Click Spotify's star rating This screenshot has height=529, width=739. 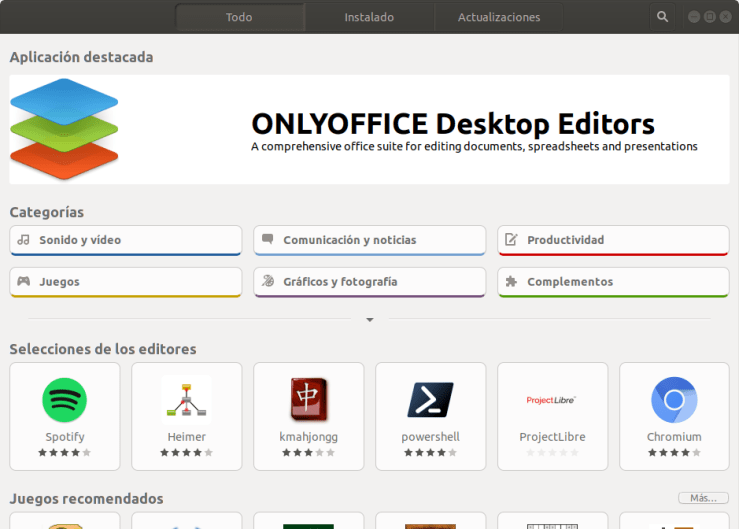[65, 453]
